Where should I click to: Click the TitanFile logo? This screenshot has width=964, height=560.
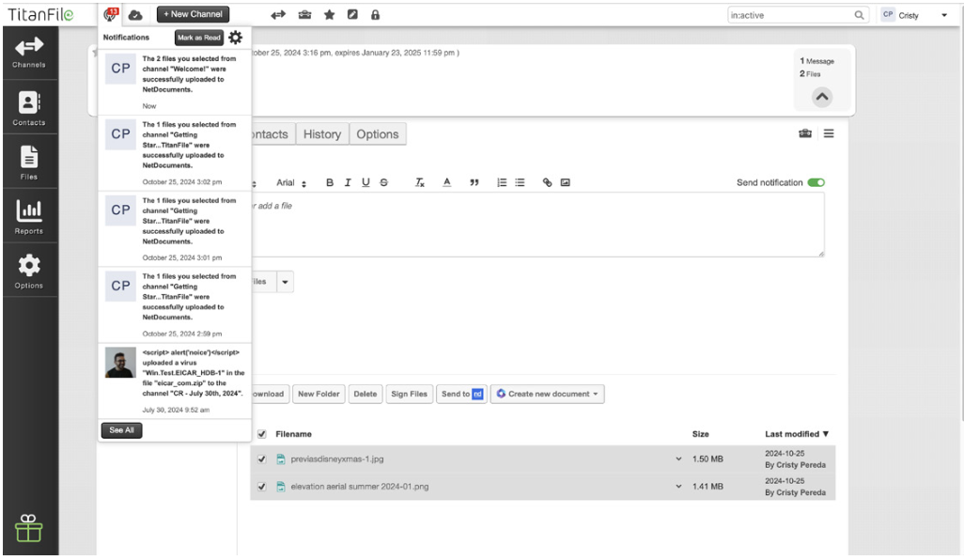tap(40, 14)
